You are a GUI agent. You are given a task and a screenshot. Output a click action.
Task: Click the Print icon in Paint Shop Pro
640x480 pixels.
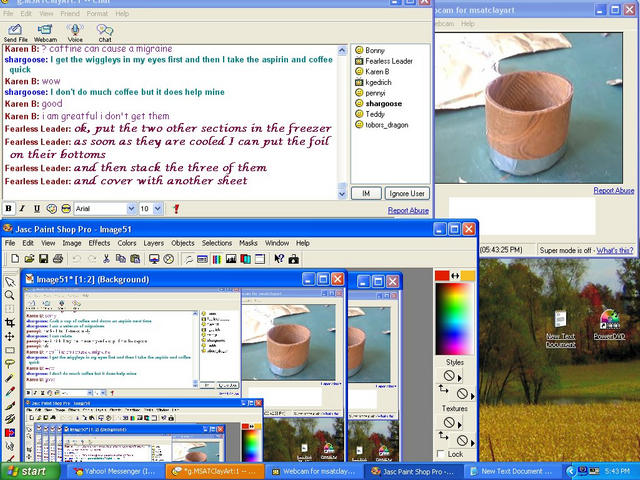58,259
